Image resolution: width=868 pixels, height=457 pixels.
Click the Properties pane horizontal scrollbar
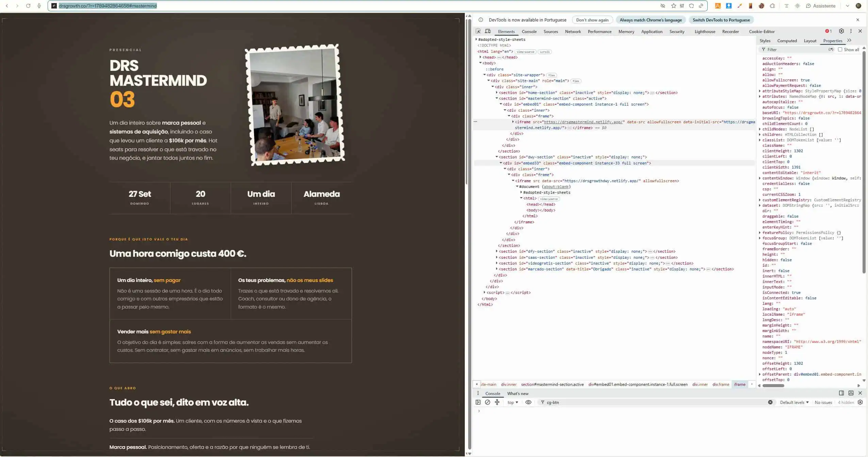click(773, 386)
